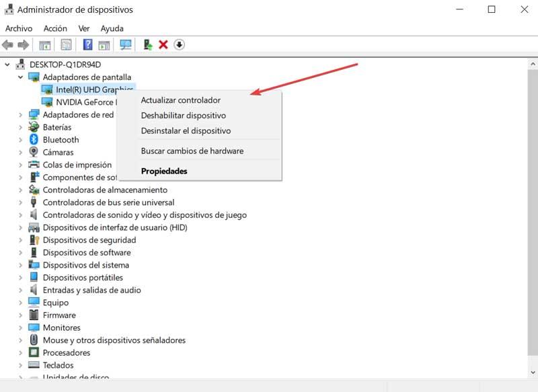Viewport: 538px width, 392px height.
Task: Expand the Baterías category arrow
Action: pos(20,127)
